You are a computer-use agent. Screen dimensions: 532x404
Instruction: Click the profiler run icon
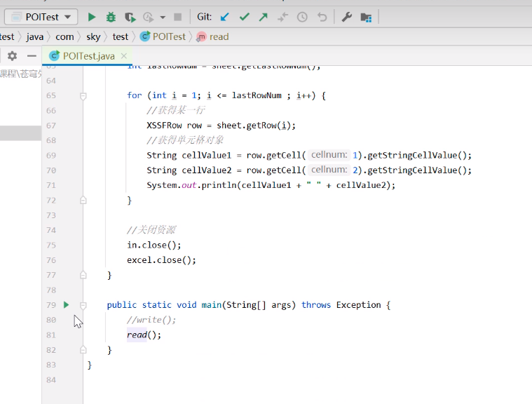[149, 17]
